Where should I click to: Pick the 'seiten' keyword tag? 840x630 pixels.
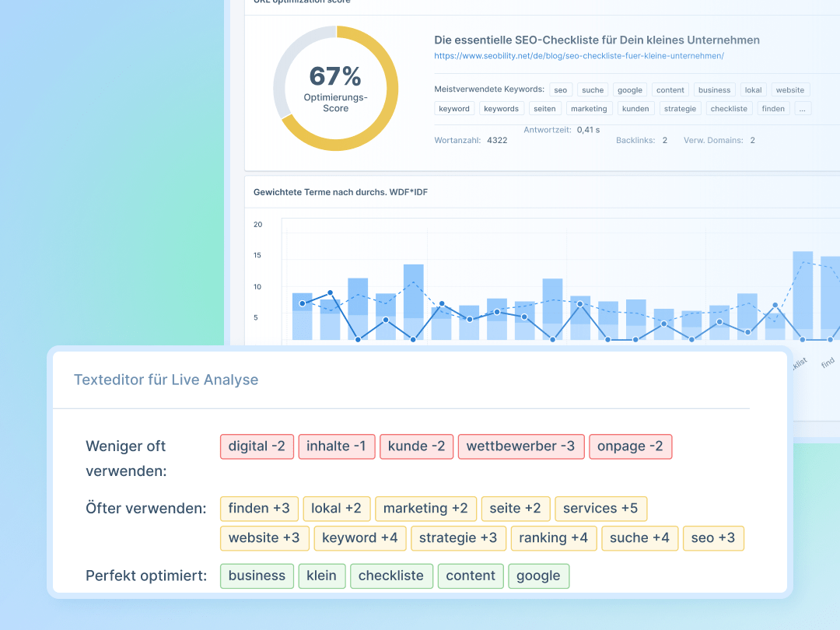click(544, 109)
